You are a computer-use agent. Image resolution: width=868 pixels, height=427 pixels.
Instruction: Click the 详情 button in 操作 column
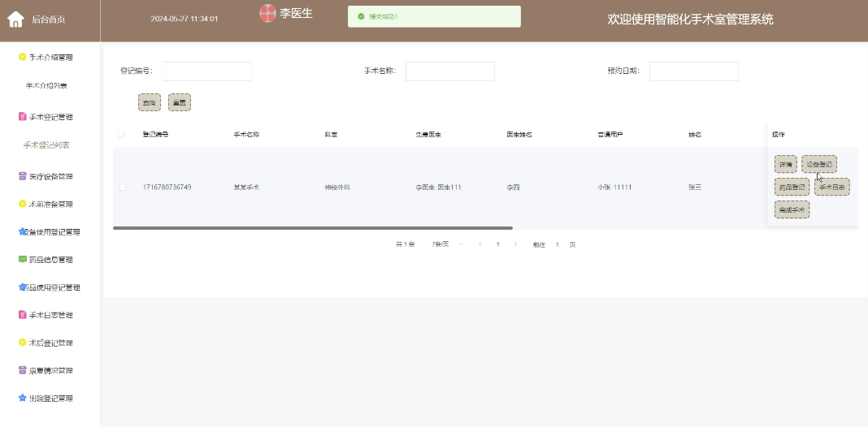tap(786, 164)
